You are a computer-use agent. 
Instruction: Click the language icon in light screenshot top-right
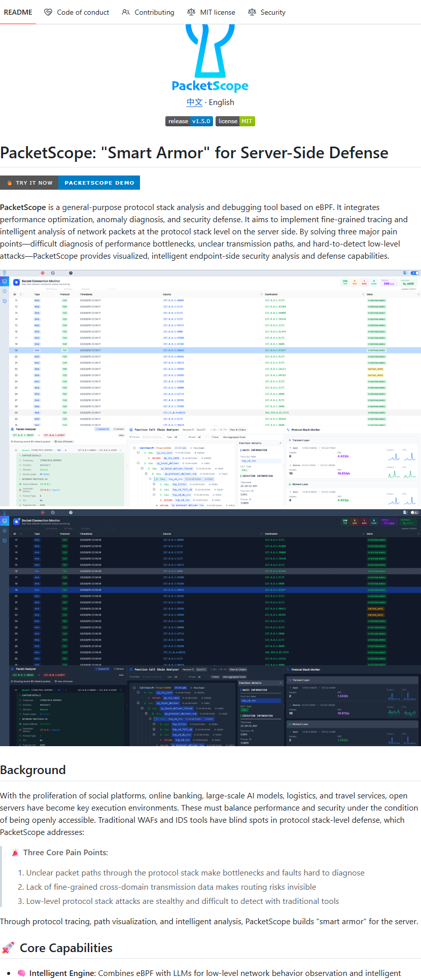[405, 273]
